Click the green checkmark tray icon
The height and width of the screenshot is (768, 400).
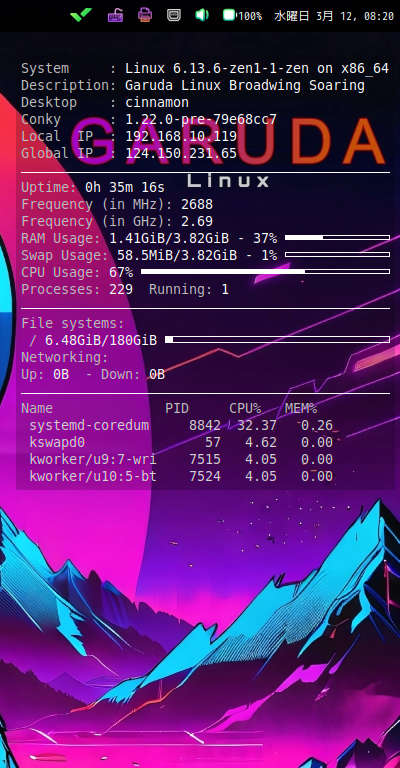(81, 15)
